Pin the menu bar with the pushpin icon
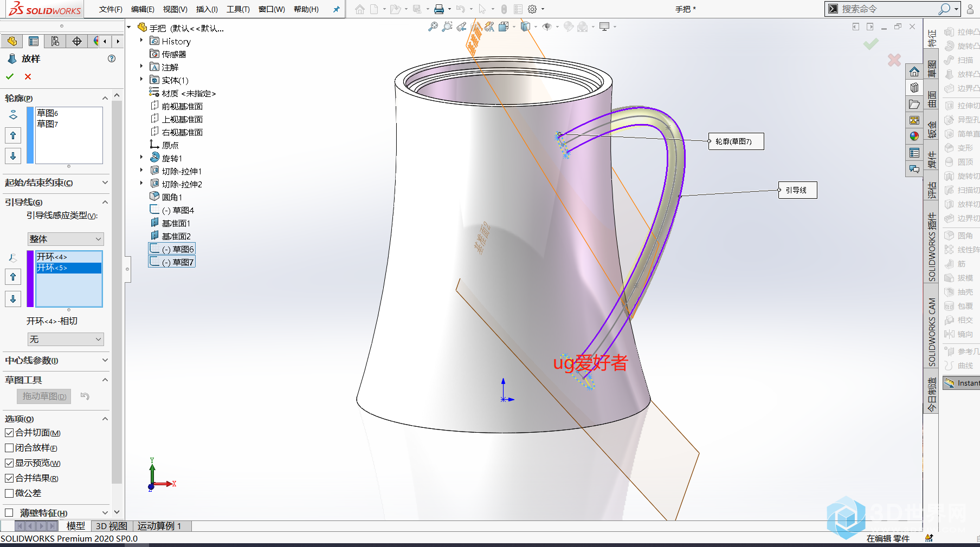Image resolution: width=980 pixels, height=547 pixels. coord(336,9)
